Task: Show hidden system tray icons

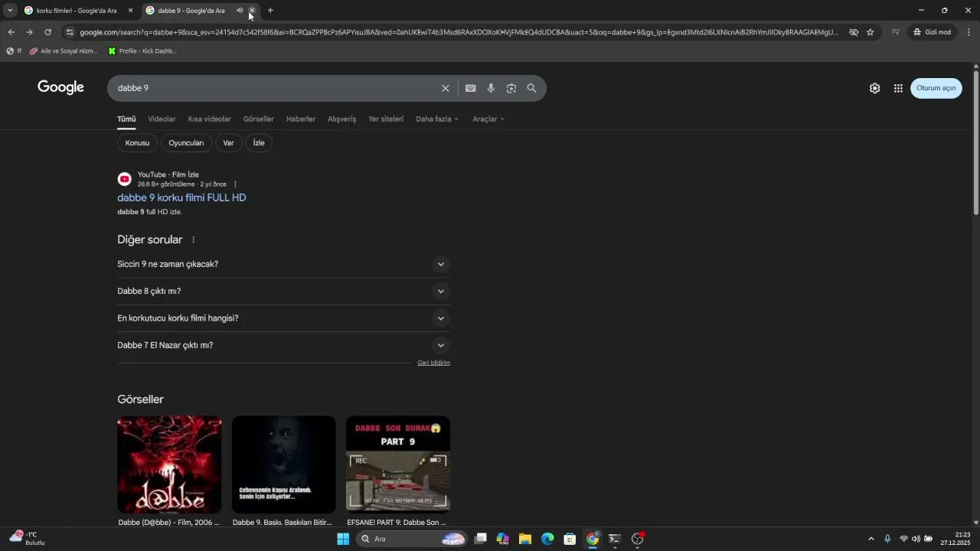Action: pos(871,539)
